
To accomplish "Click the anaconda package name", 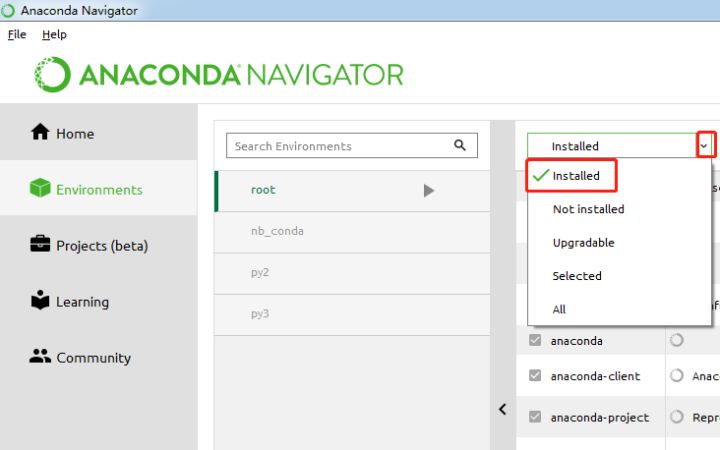I will pos(576,341).
